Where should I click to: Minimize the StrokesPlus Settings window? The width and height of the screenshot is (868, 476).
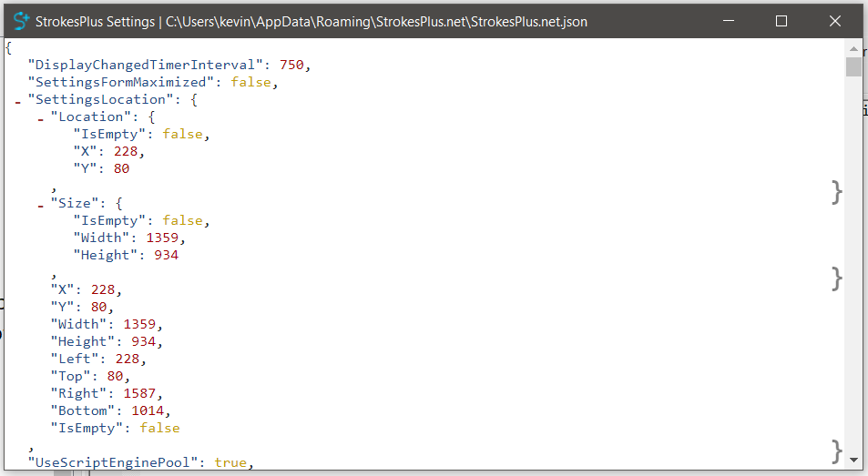click(729, 21)
